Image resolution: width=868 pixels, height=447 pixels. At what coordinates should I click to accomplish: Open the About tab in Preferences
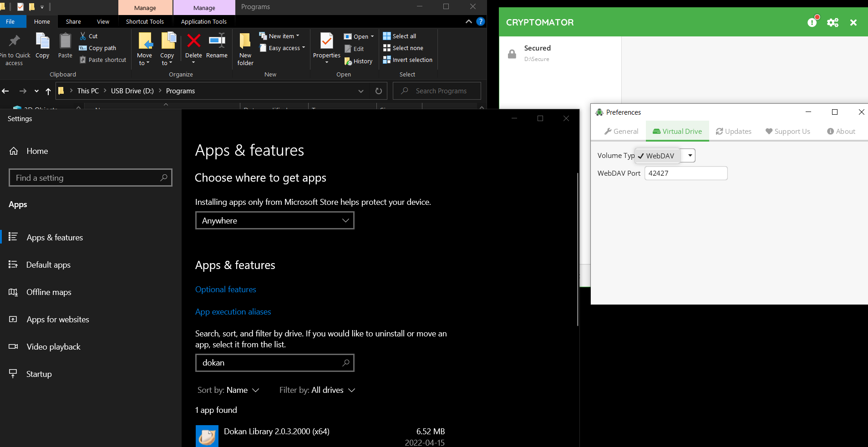[841, 131]
